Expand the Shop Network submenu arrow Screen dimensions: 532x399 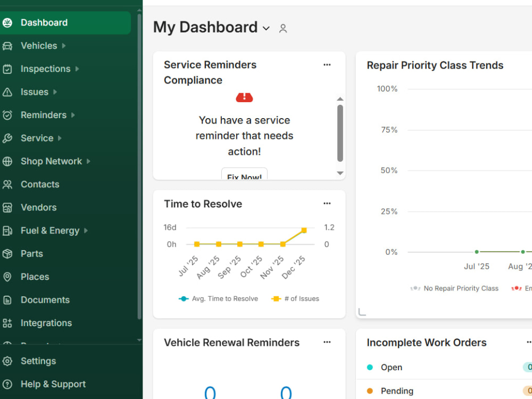coord(88,161)
